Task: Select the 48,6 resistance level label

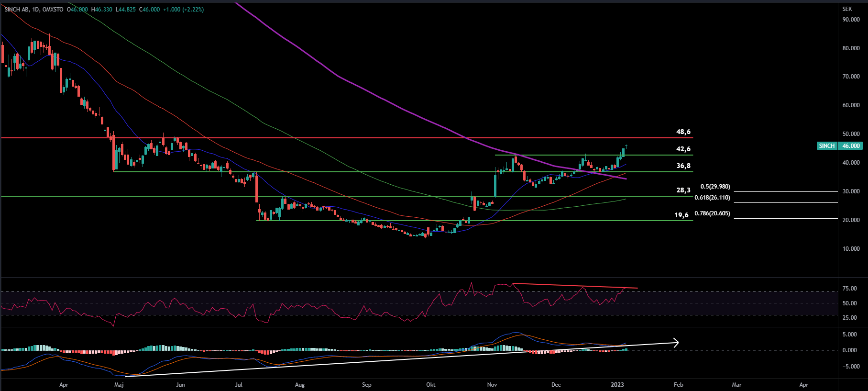Action: click(683, 132)
